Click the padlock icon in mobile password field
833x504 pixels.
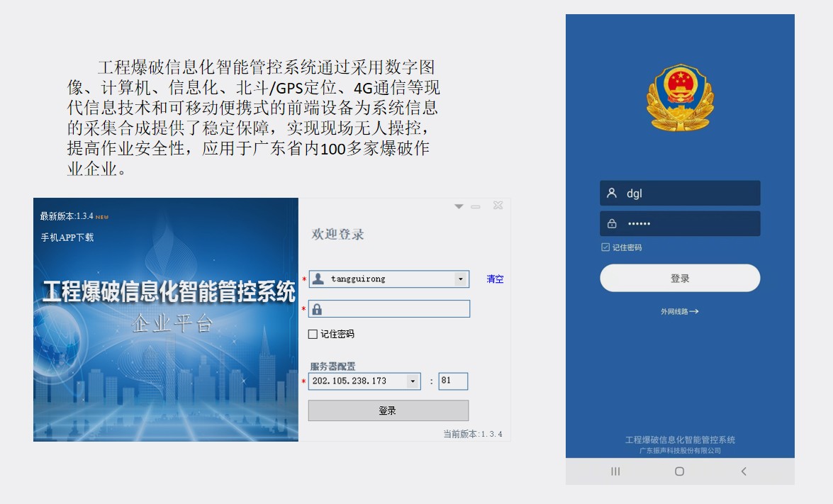[612, 223]
